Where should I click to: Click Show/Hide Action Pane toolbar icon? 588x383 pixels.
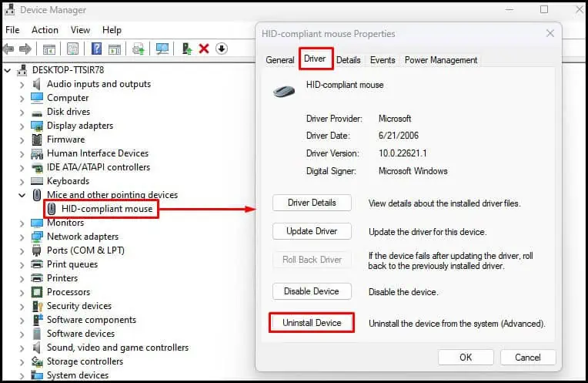coord(115,49)
